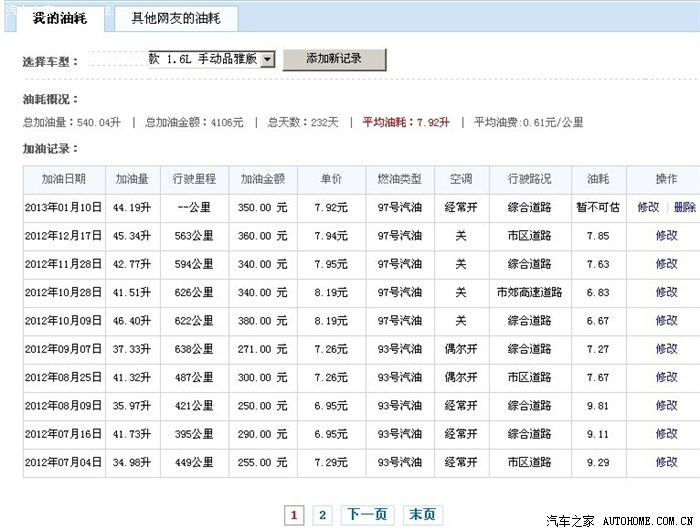Select the 平均油费 0.61元/公里 text
The width and height of the screenshot is (700, 530).
(529, 122)
